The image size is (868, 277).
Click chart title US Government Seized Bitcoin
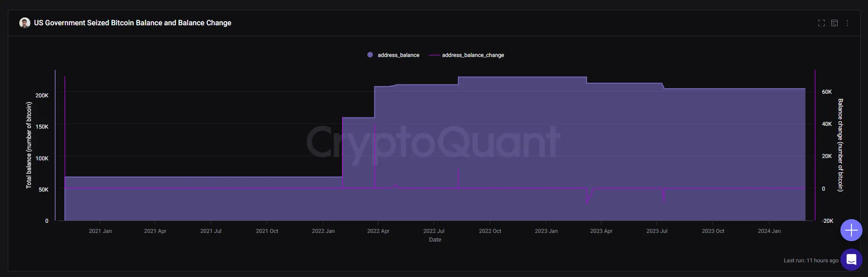132,23
